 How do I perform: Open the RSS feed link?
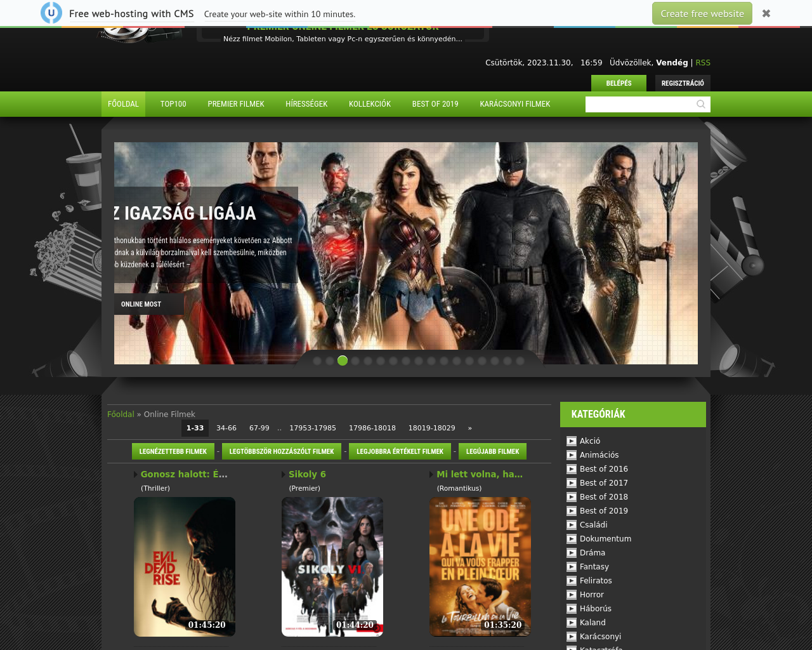point(703,62)
